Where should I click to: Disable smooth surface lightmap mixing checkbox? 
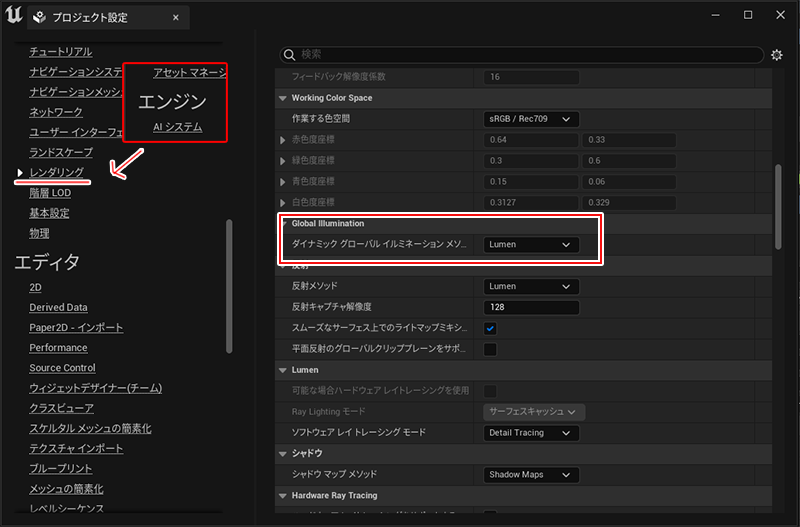click(491, 328)
